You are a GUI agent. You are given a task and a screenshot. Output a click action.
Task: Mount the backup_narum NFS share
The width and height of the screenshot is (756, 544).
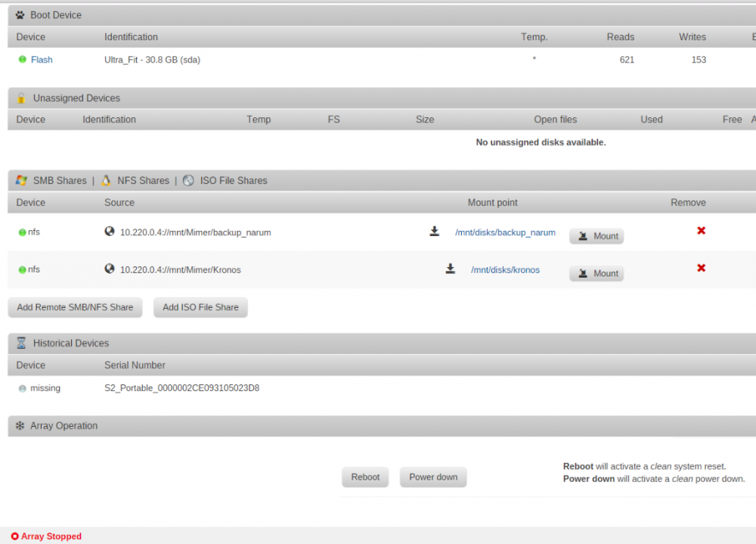click(596, 236)
